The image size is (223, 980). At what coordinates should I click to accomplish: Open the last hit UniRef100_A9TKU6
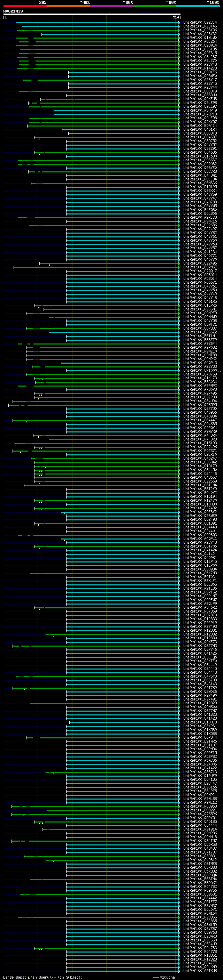point(200,971)
